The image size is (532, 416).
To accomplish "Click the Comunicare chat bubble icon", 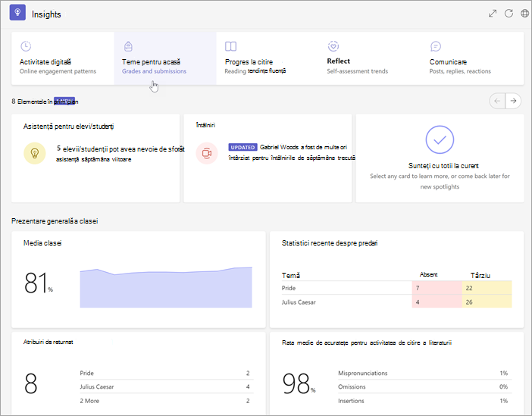I will [x=435, y=46].
